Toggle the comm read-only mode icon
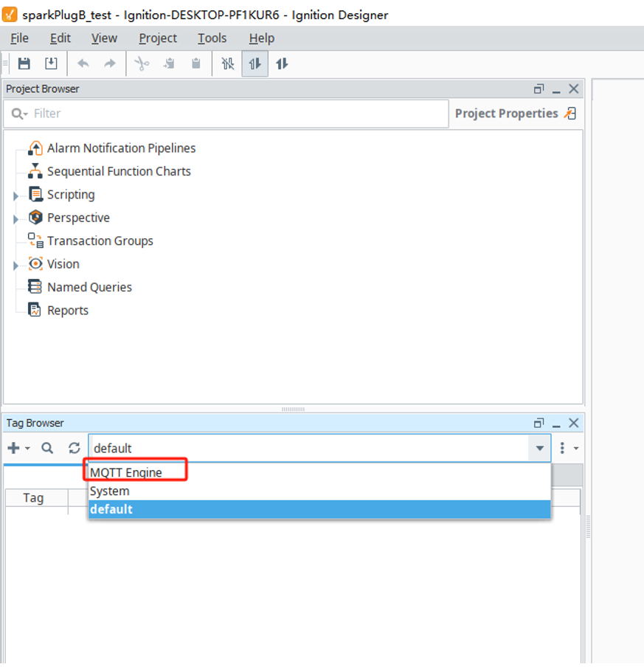This screenshot has width=644, height=667. pos(255,63)
